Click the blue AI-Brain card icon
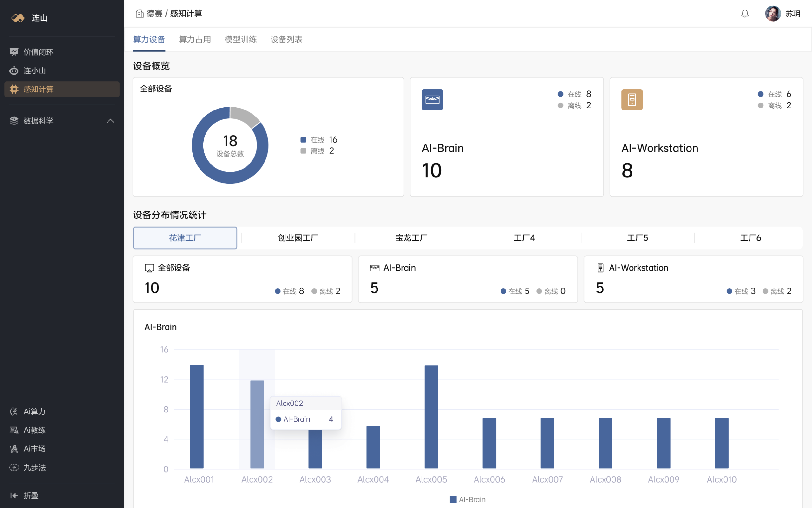The image size is (812, 508). [432, 99]
